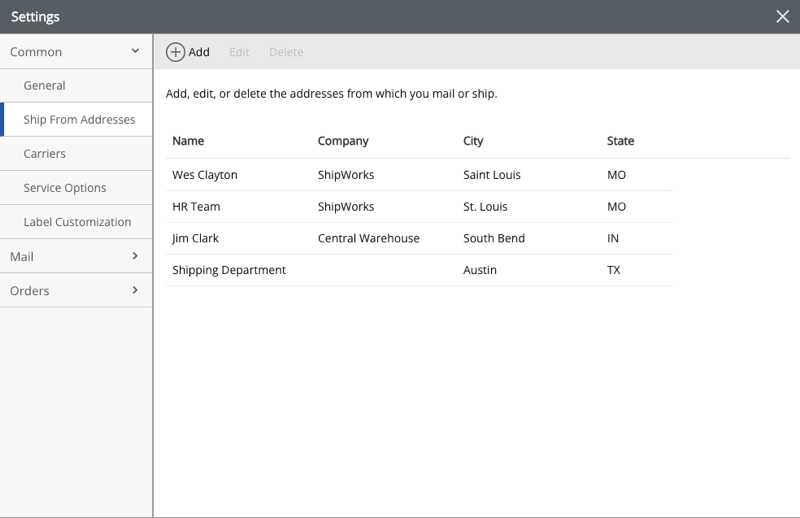Sort by the State column header

pos(620,141)
